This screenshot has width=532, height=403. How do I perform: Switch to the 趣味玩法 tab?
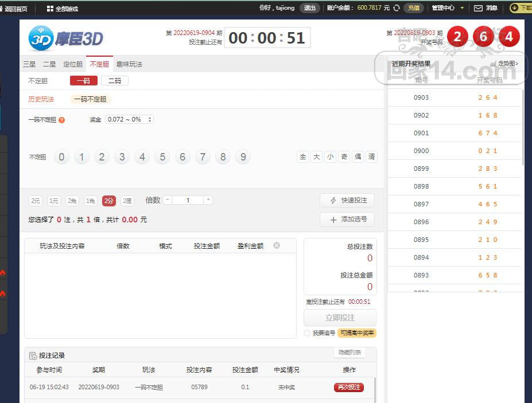(129, 64)
